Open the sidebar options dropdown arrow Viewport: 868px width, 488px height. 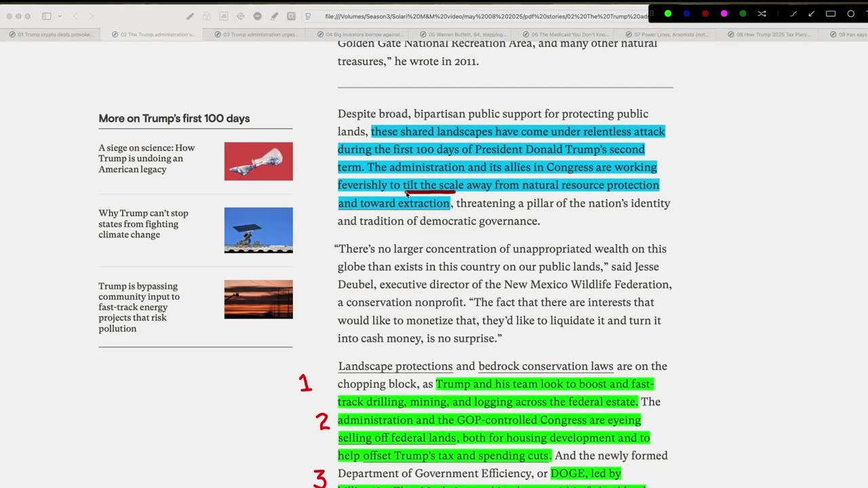pyautogui.click(x=60, y=16)
